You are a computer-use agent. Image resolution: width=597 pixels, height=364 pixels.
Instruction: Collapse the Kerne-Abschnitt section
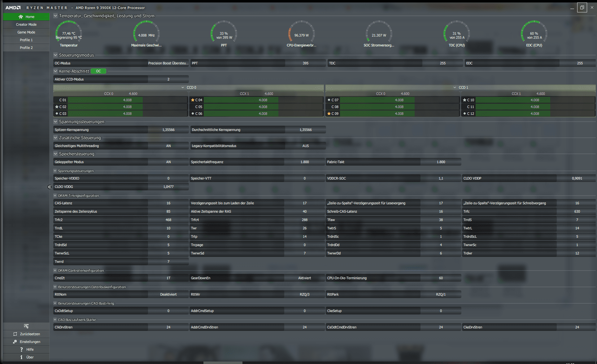click(x=55, y=71)
